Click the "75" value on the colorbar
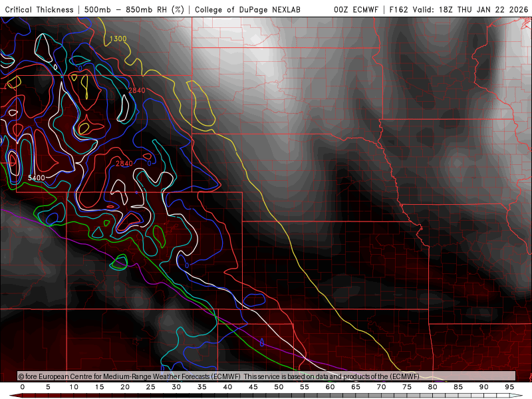Image resolution: width=532 pixels, height=399 pixels. pos(407,387)
